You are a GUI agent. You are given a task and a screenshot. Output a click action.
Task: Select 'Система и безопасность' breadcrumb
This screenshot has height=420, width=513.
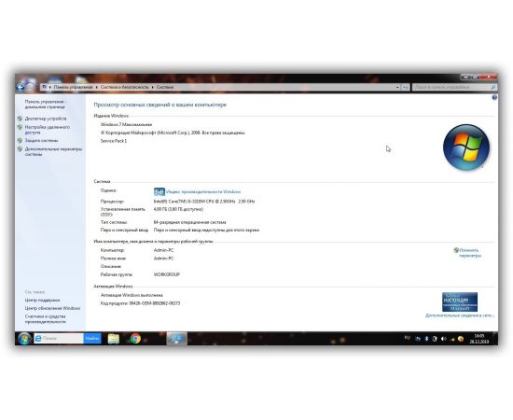coord(124,87)
